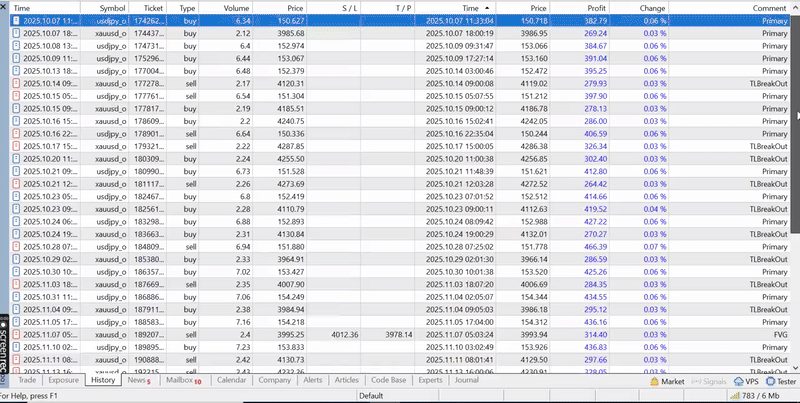The image size is (800, 403).
Task: Click the vertical scrollbar down arrow
Action: click(795, 368)
